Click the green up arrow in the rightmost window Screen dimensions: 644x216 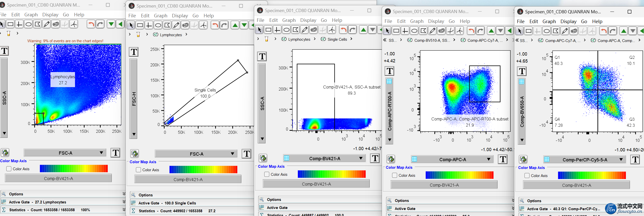click(624, 31)
